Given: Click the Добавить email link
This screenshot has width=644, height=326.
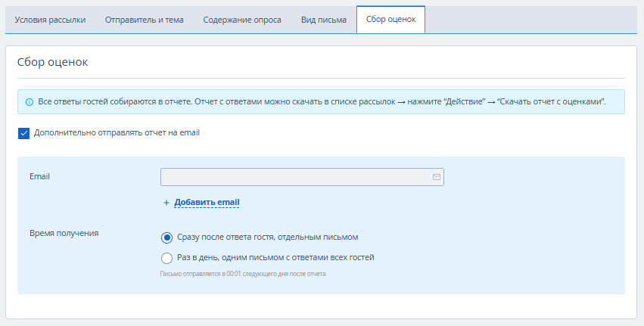Looking at the screenshot, I should (x=207, y=203).
